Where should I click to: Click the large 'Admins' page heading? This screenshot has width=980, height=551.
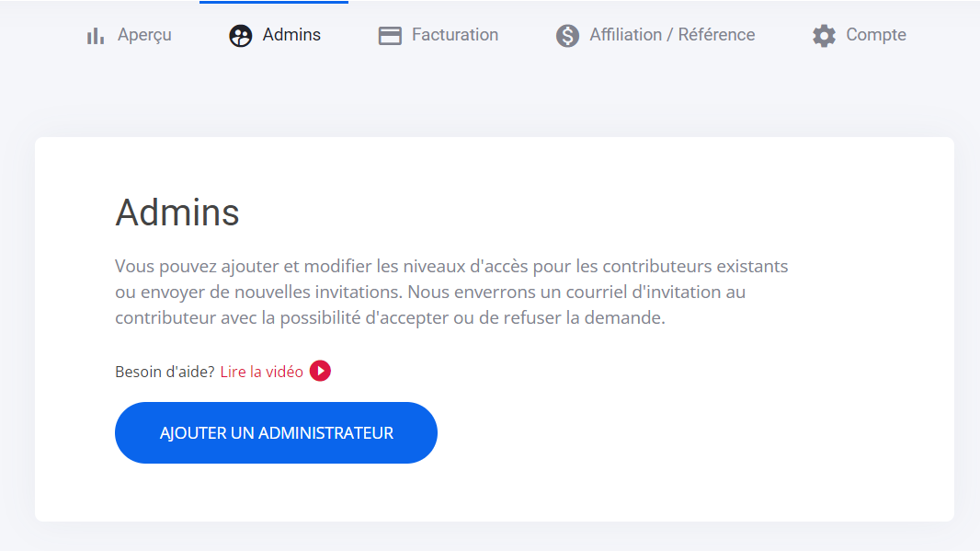coord(177,212)
